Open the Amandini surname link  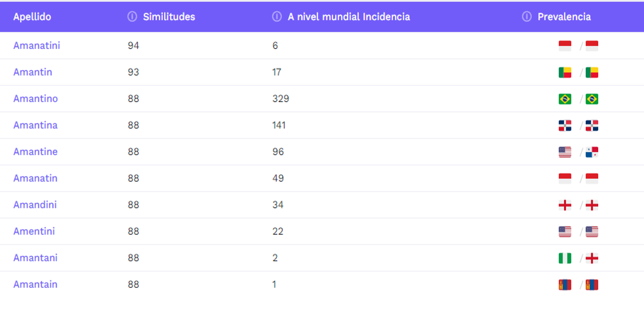pos(35,205)
